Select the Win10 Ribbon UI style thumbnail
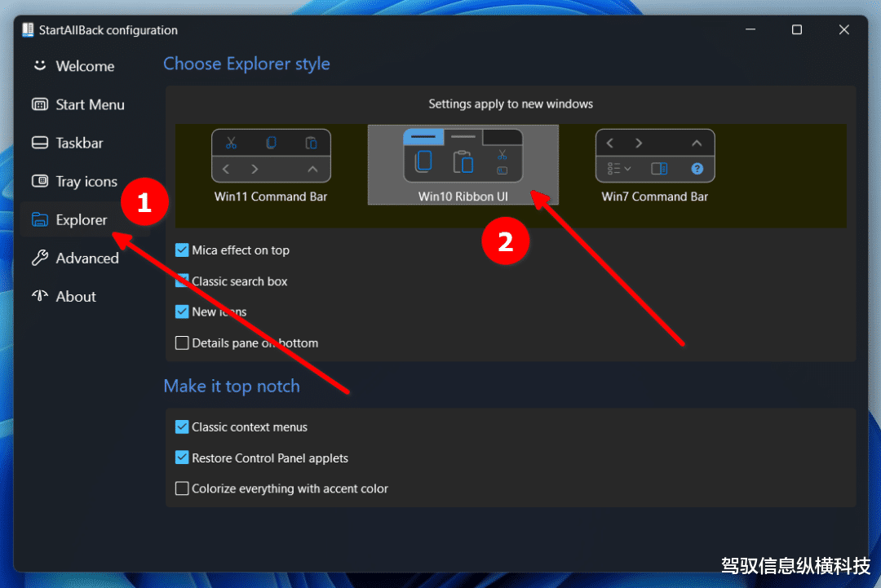Image resolution: width=881 pixels, height=588 pixels. (x=463, y=156)
